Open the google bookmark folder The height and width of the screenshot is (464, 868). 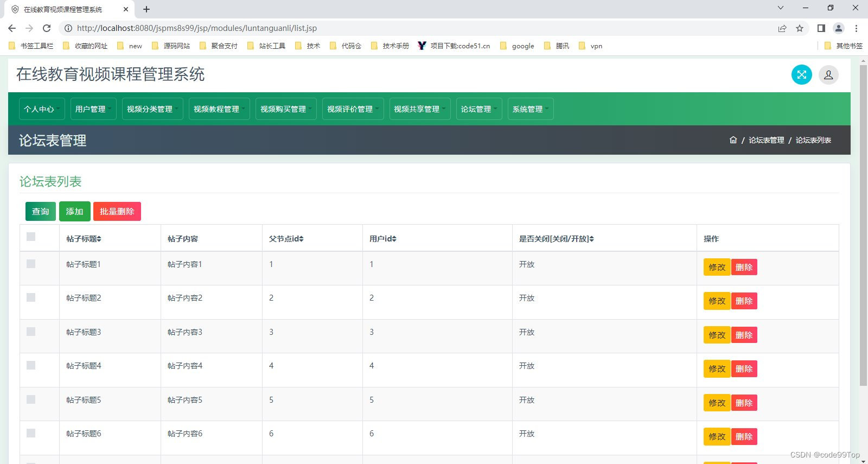coord(517,46)
